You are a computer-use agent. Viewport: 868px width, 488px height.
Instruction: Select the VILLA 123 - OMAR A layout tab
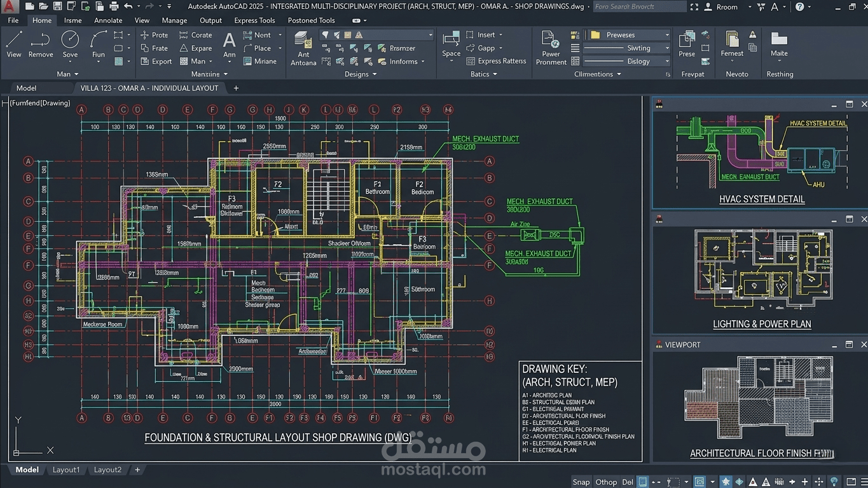149,88
